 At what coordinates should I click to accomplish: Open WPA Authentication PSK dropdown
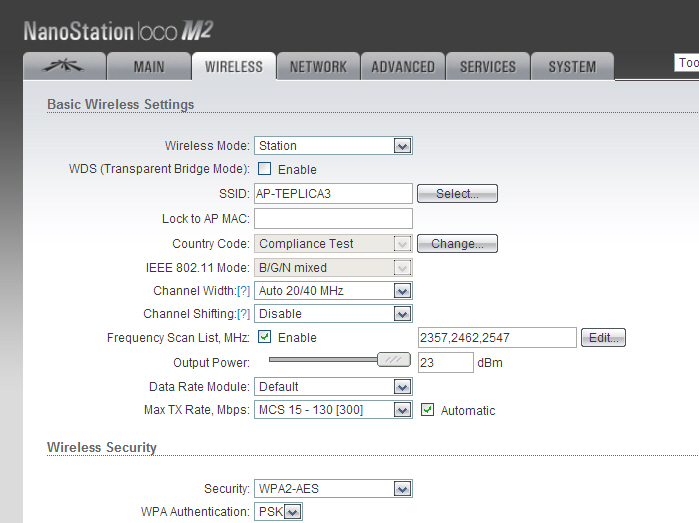pos(279,512)
